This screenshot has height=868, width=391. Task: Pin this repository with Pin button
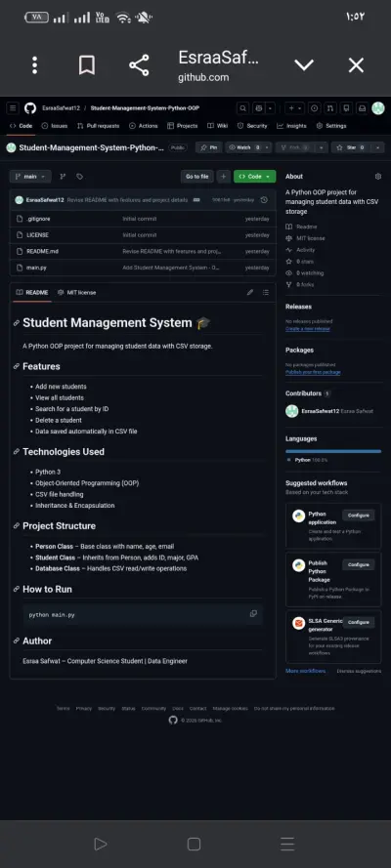tap(208, 147)
